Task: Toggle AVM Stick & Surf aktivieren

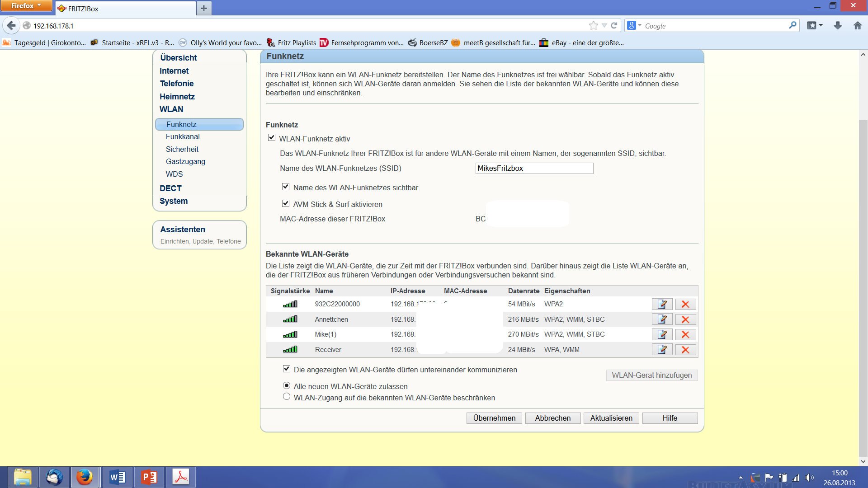Action: [286, 204]
